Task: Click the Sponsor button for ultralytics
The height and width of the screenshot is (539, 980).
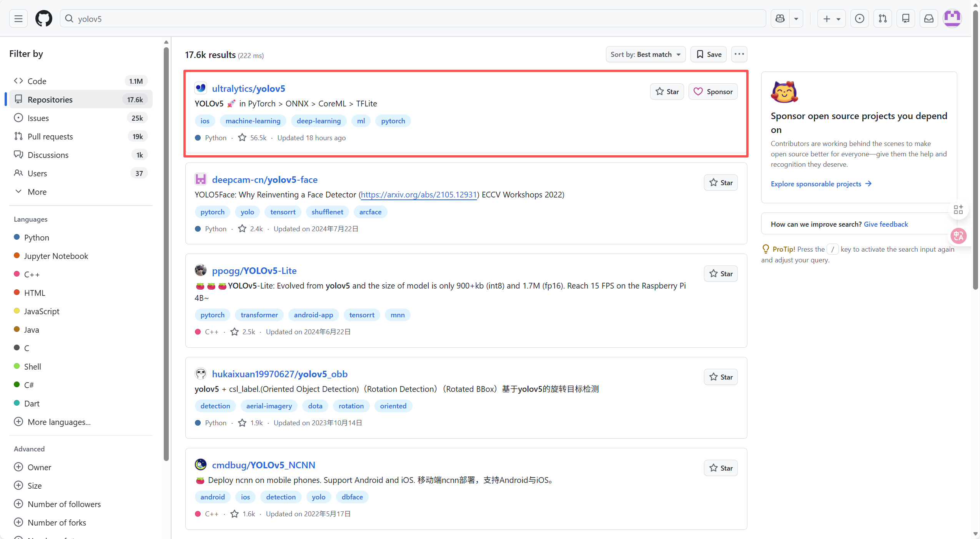Action: click(x=713, y=91)
